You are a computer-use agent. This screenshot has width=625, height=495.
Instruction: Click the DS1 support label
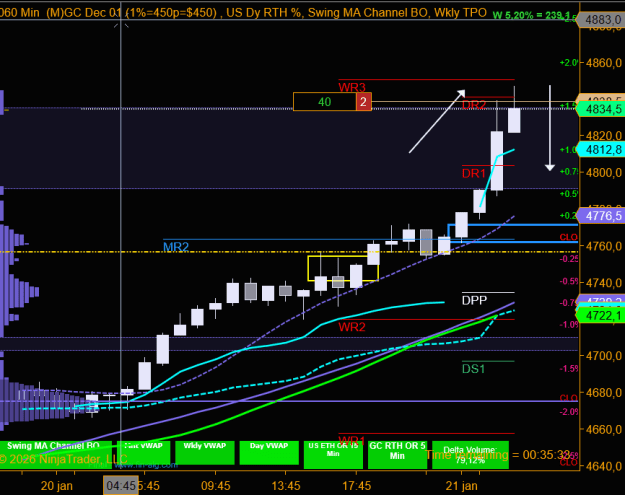[474, 369]
